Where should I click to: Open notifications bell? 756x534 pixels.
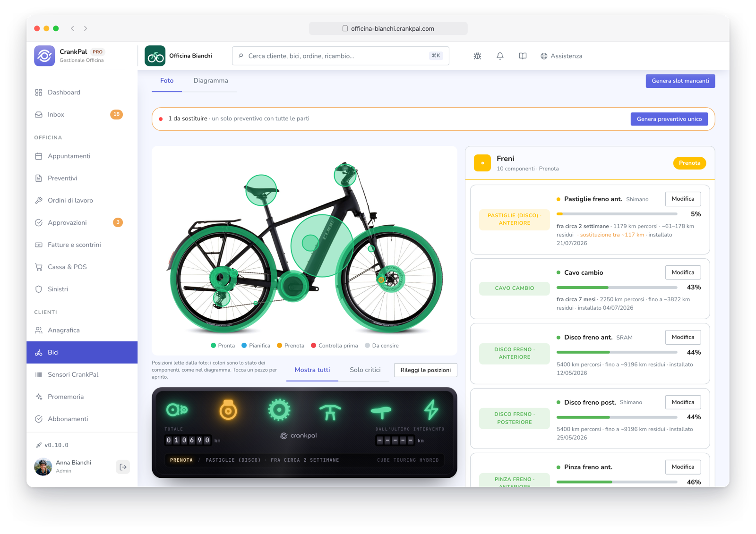[500, 56]
